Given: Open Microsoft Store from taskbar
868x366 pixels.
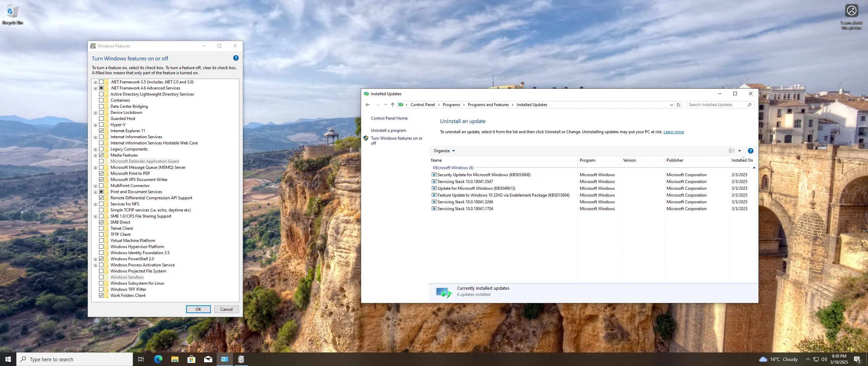Looking at the screenshot, I should coord(192,359).
